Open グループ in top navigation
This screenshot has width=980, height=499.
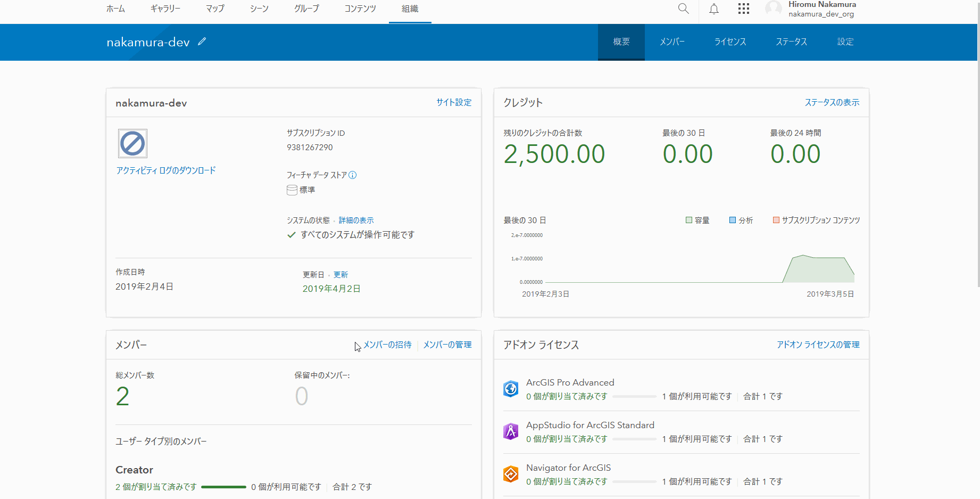[x=306, y=9]
